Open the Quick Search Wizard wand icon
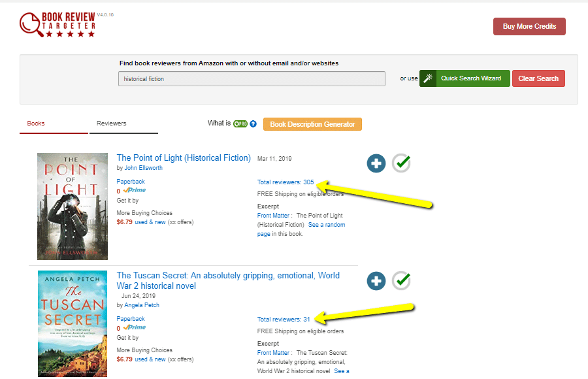The width and height of the screenshot is (588, 379). pos(428,78)
